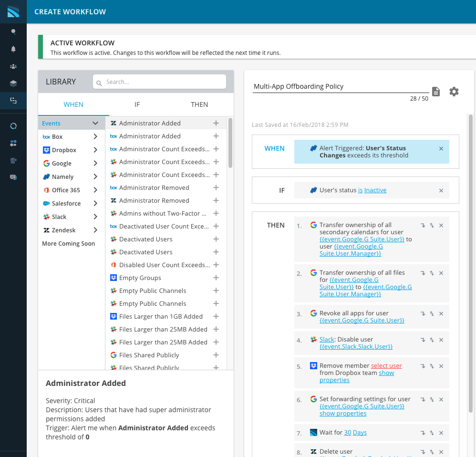Expand the Slack category
476x457 pixels.
click(95, 217)
